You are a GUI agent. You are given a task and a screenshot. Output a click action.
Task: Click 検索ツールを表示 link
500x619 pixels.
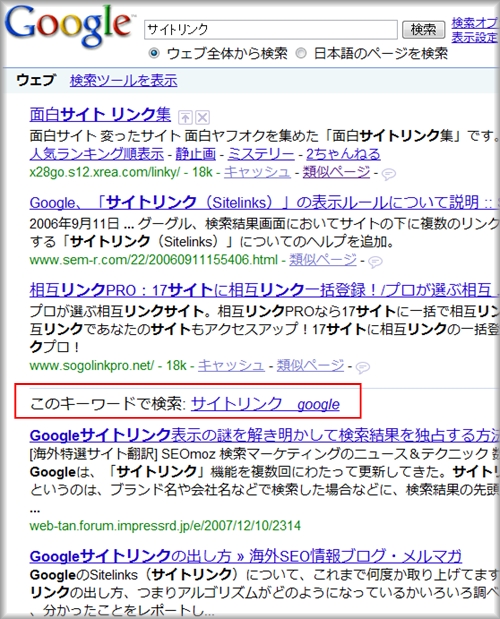click(x=124, y=81)
